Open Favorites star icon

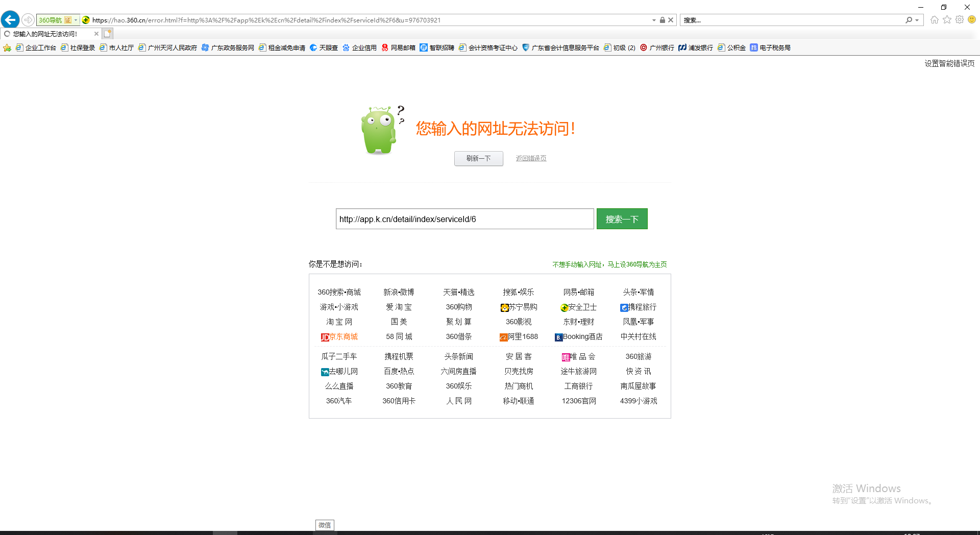coord(947,20)
